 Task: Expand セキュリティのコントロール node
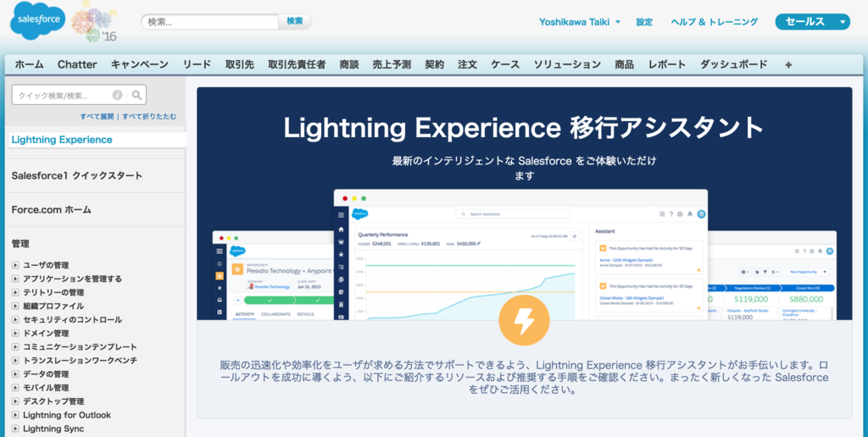tap(15, 320)
